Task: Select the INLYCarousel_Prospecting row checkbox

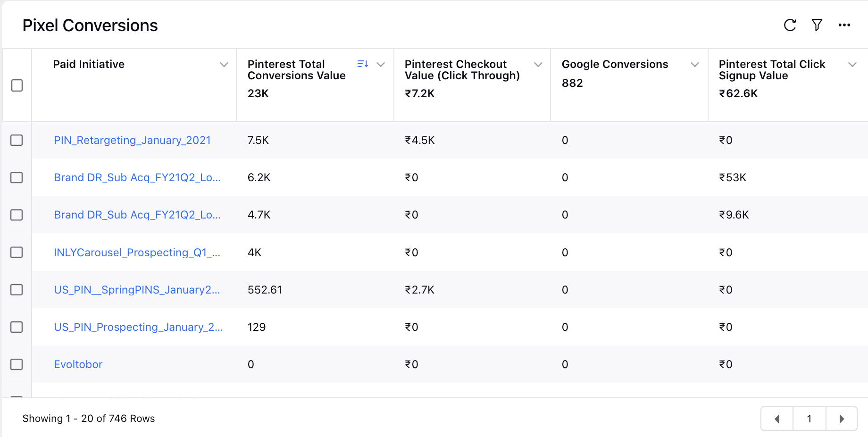Action: pos(17,252)
